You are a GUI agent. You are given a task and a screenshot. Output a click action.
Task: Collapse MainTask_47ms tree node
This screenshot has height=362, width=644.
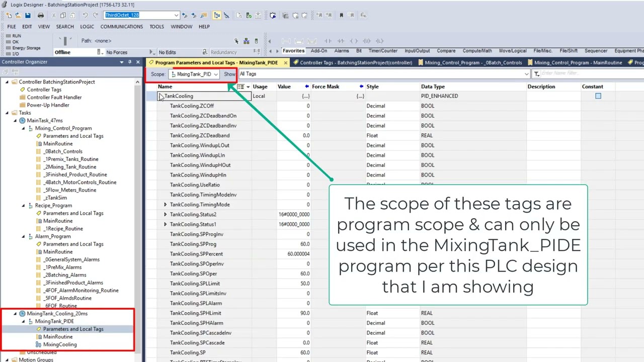click(15, 121)
